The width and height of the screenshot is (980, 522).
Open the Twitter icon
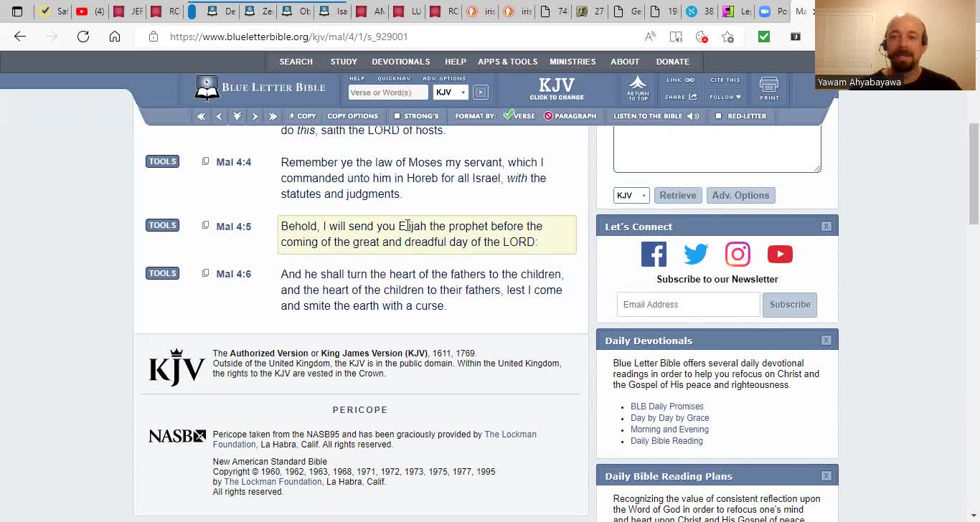coord(696,255)
